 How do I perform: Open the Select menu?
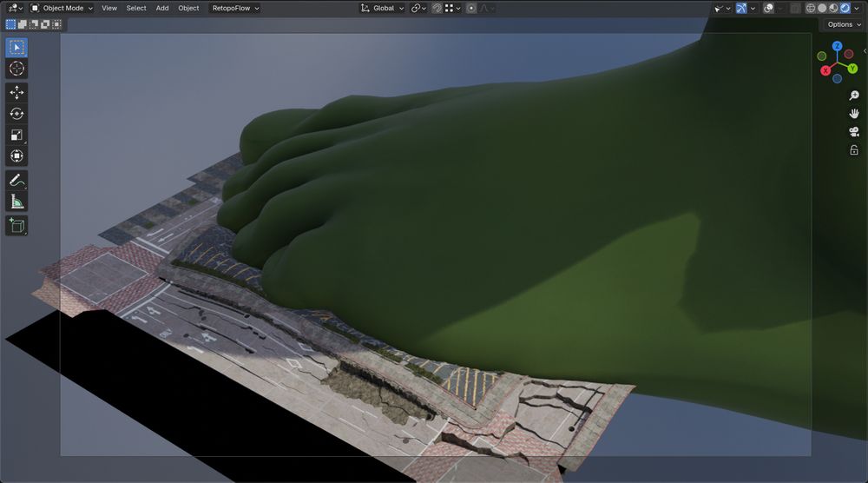pyautogui.click(x=136, y=9)
